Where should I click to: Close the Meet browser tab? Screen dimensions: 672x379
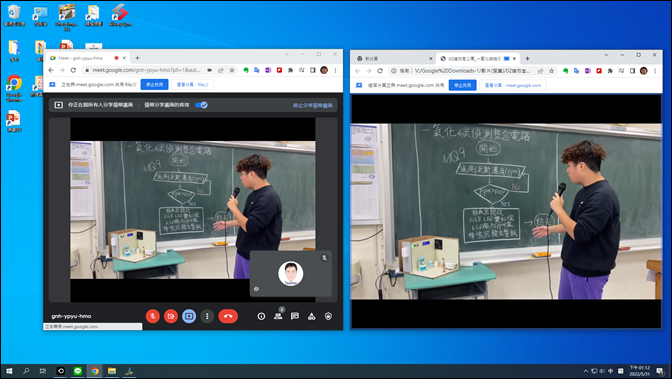point(124,58)
